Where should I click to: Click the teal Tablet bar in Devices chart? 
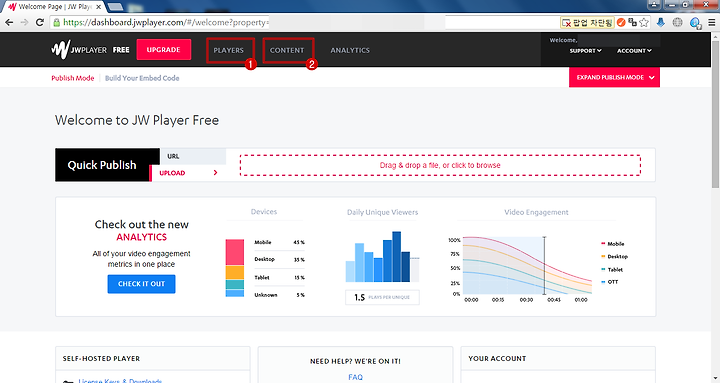235,284
